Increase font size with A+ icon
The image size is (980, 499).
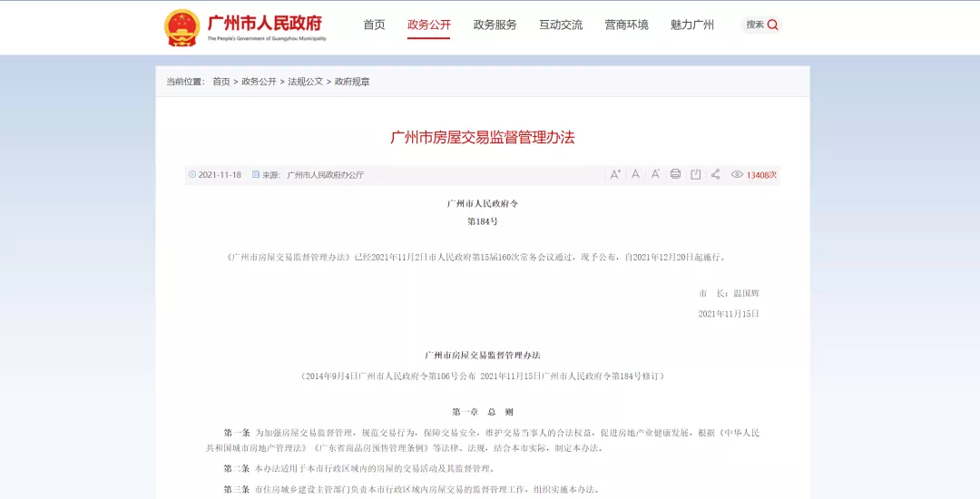click(615, 174)
